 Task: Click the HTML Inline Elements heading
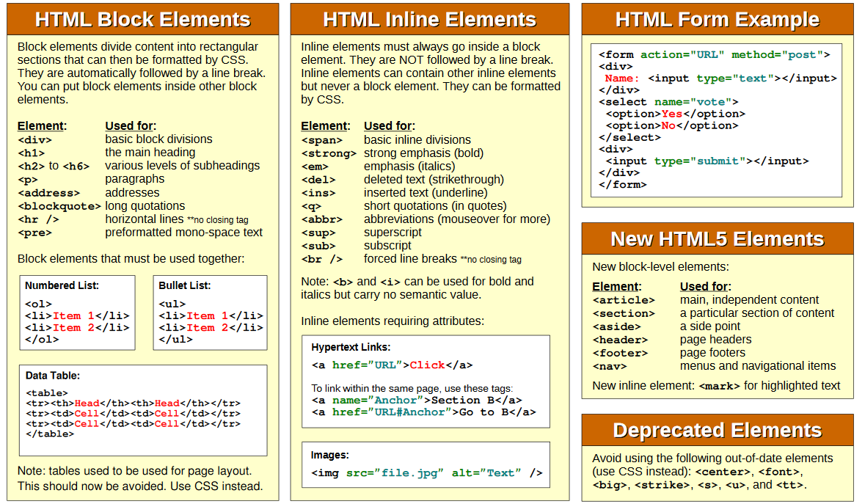[429, 20]
